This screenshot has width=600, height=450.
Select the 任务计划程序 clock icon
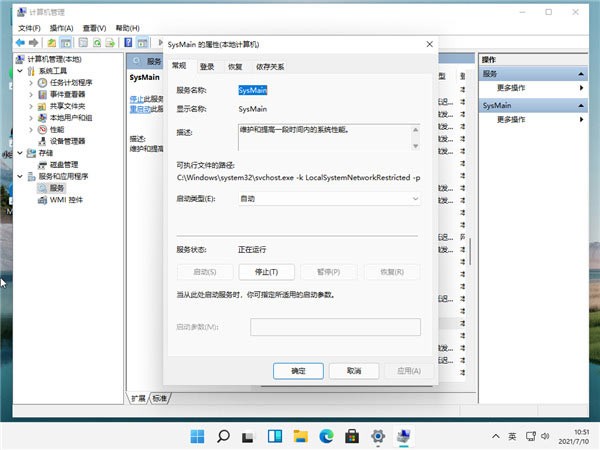coord(42,83)
